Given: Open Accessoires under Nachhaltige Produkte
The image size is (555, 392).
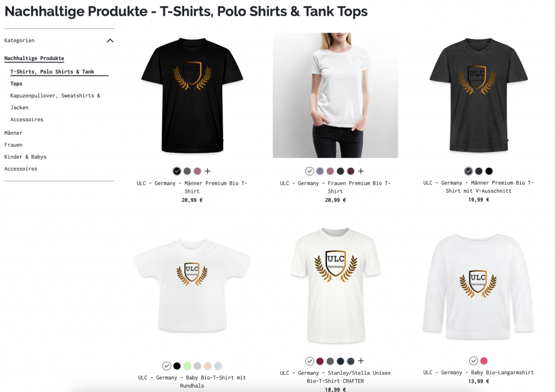Looking at the screenshot, I should tap(27, 120).
